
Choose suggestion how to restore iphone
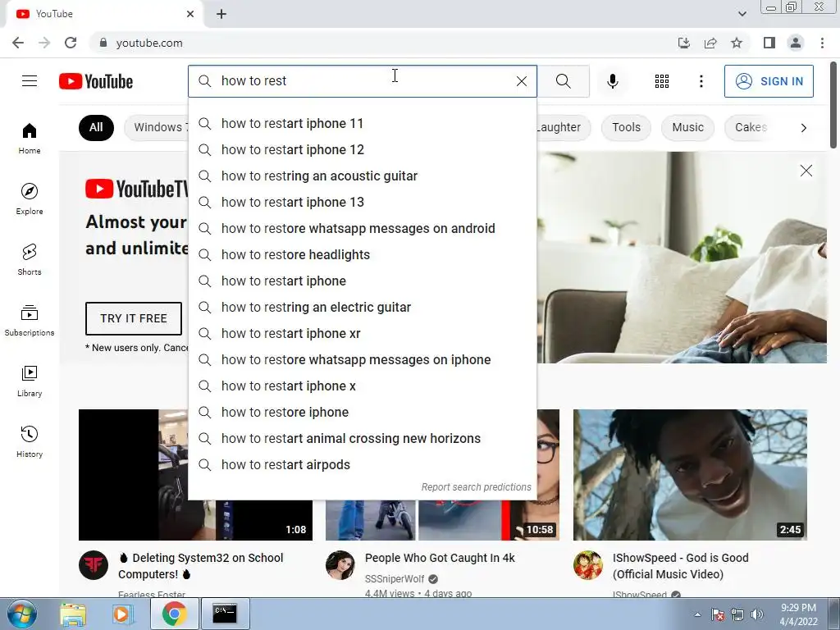pos(362,412)
